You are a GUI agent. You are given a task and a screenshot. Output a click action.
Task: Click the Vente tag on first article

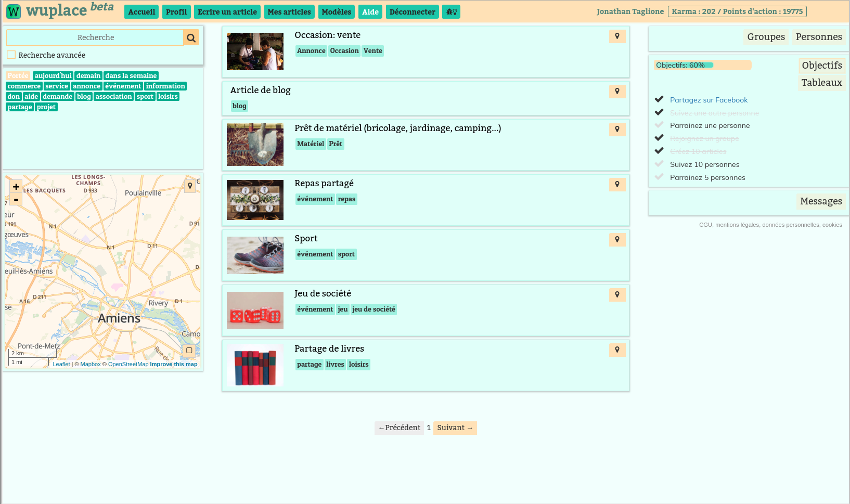click(x=372, y=51)
